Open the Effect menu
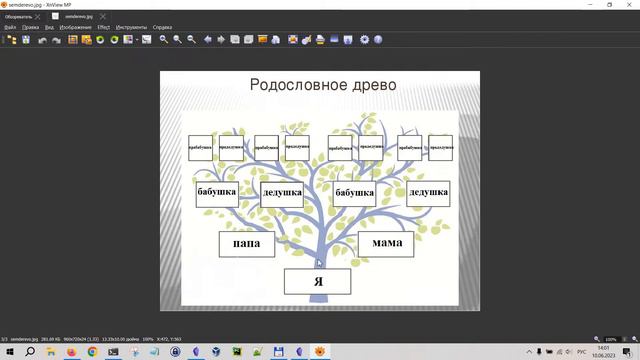Viewport: 640px width, 360px height. tap(104, 27)
